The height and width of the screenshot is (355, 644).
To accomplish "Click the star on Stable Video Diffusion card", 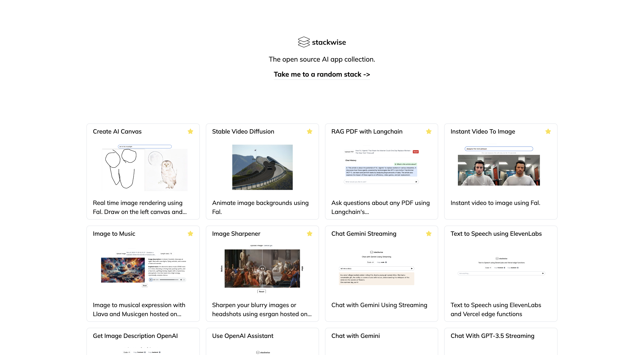I will 310,131.
